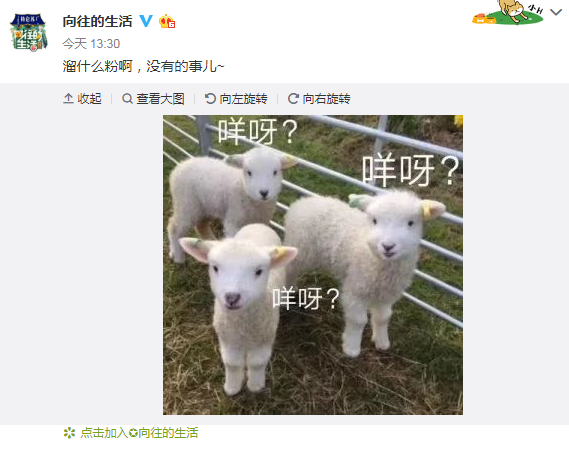Viewport: 569px width, 449px height.
Task: Click the magnifier icon beside 查看大图
Action: tap(127, 98)
